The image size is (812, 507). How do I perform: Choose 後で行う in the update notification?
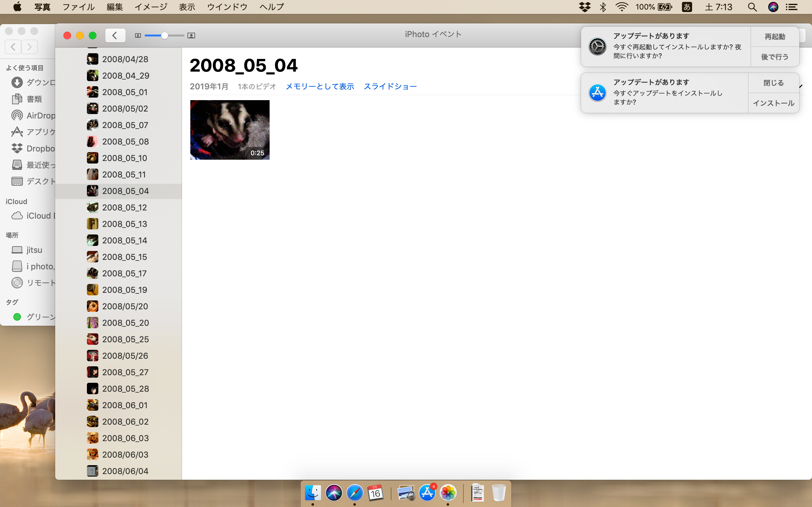tap(775, 57)
